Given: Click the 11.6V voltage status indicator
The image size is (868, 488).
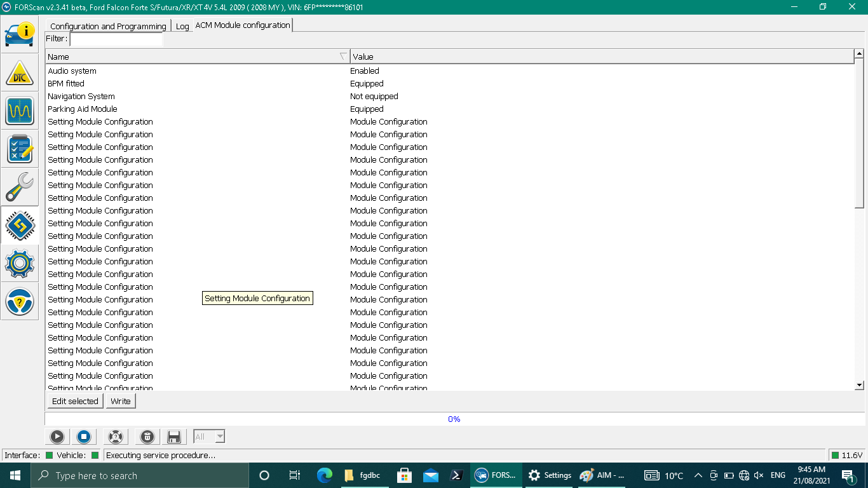Looking at the screenshot, I should 847,455.
